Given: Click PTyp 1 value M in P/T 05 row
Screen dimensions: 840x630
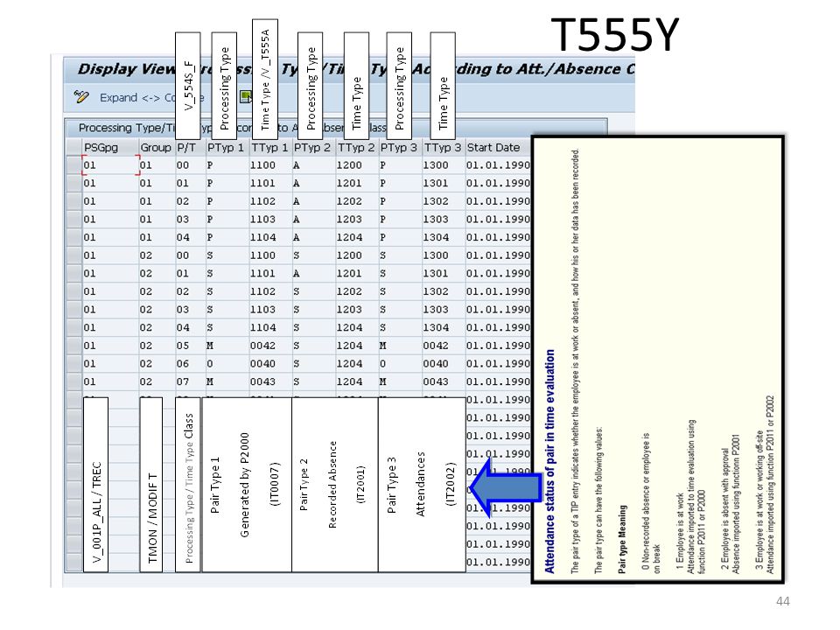Looking at the screenshot, I should [x=227, y=346].
